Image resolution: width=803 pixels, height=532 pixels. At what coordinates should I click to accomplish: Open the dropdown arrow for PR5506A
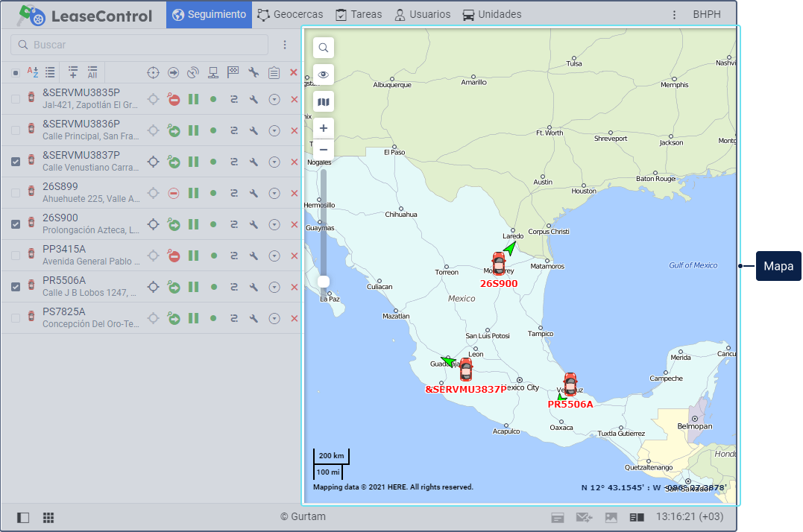point(274,288)
